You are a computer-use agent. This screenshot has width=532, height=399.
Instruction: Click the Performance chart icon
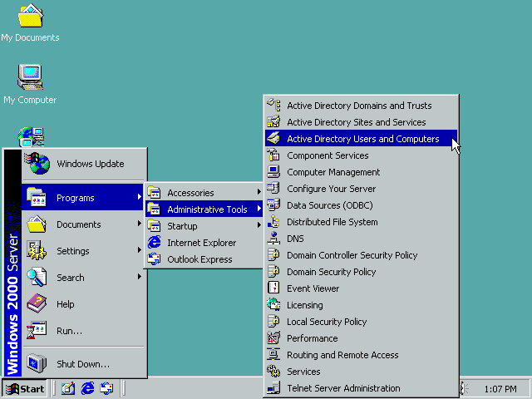pyautogui.click(x=273, y=338)
